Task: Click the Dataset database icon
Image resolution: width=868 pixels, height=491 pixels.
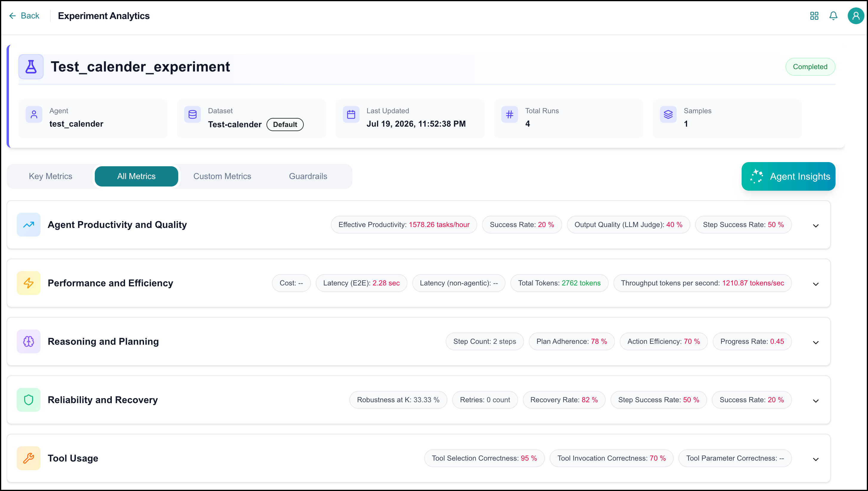Action: (193, 115)
